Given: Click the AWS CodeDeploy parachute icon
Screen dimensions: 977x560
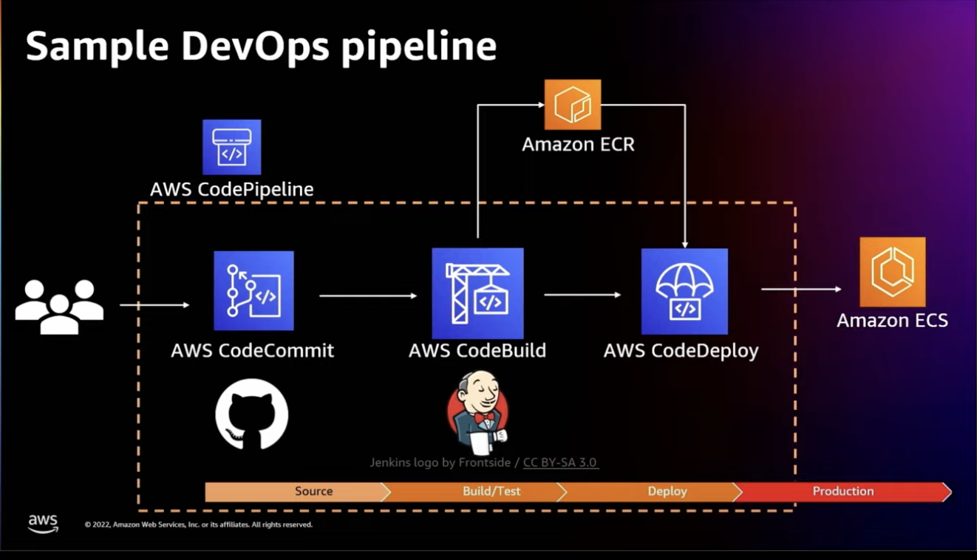Looking at the screenshot, I should pyautogui.click(x=684, y=291).
